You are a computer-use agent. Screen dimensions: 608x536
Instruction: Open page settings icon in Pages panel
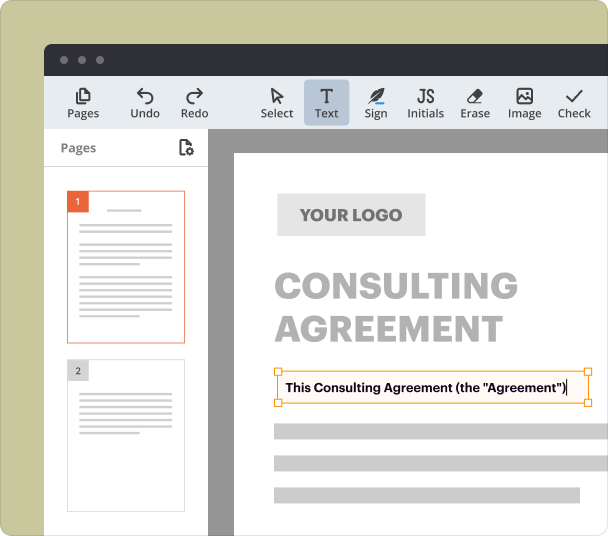coord(186,148)
